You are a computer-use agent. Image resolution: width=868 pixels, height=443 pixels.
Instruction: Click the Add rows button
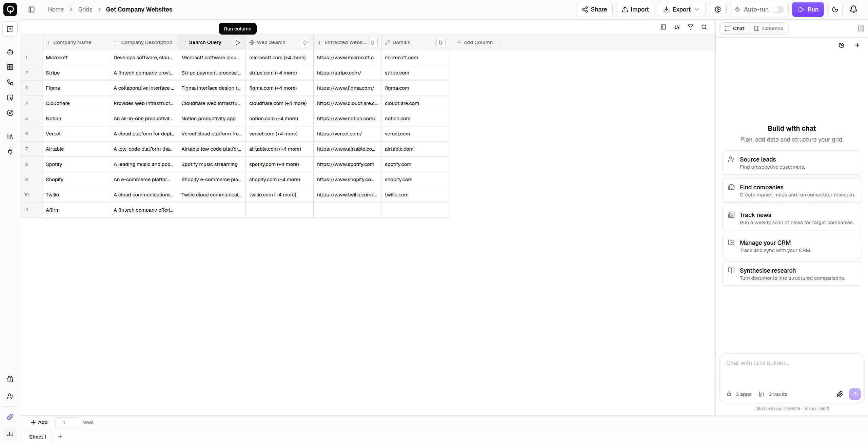(x=39, y=422)
